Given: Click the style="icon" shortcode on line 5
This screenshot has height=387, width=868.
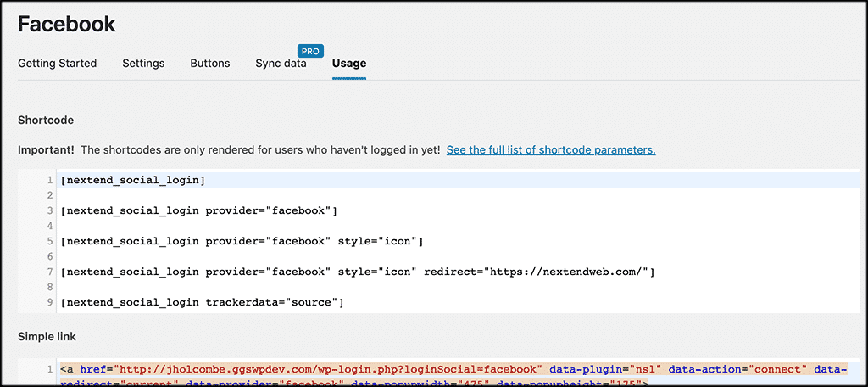Looking at the screenshot, I should [x=242, y=241].
